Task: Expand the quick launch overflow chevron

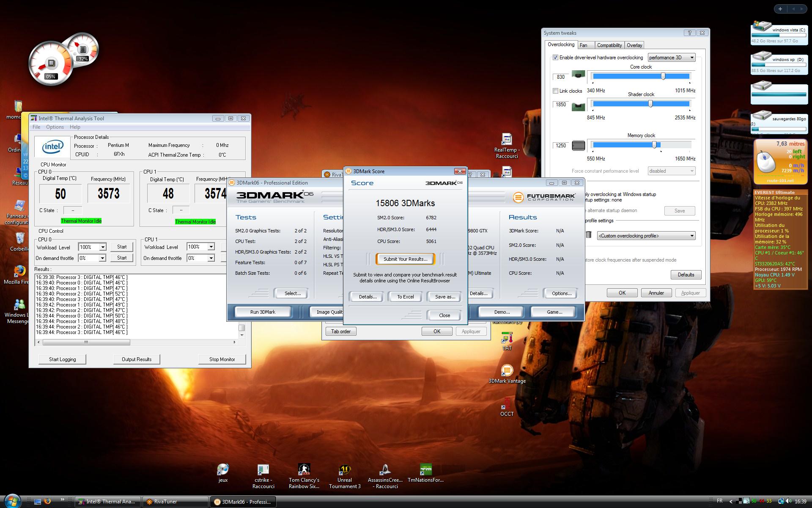Action: pyautogui.click(x=62, y=500)
